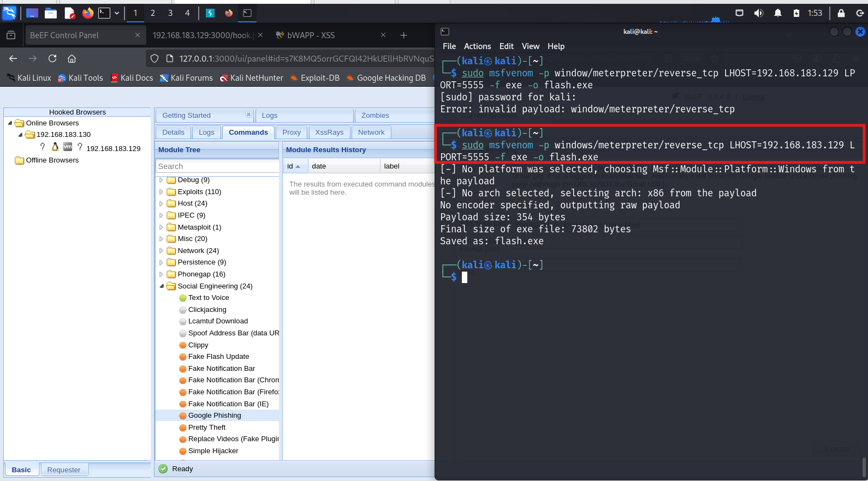Switch to the Proxy tab
This screenshot has height=481, width=868.
[292, 133]
